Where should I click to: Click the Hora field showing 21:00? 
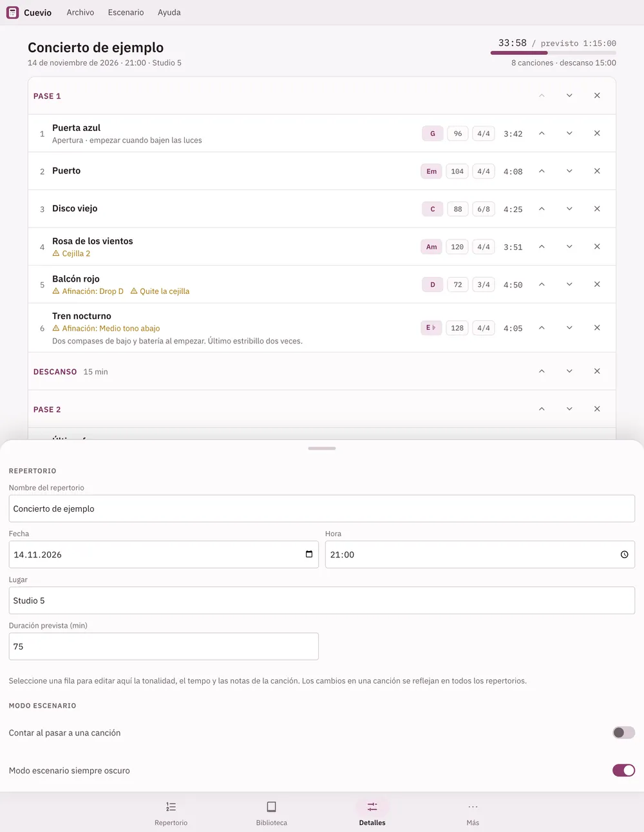pos(480,554)
